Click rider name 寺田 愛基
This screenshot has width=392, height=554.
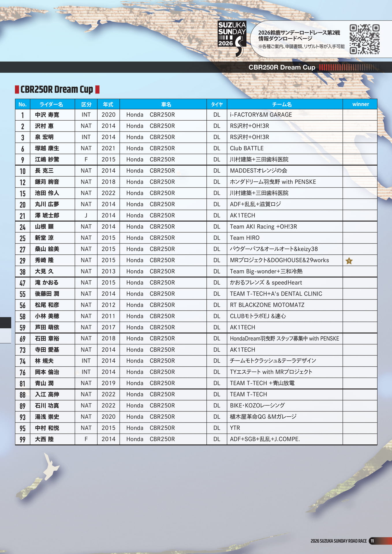pos(47,350)
